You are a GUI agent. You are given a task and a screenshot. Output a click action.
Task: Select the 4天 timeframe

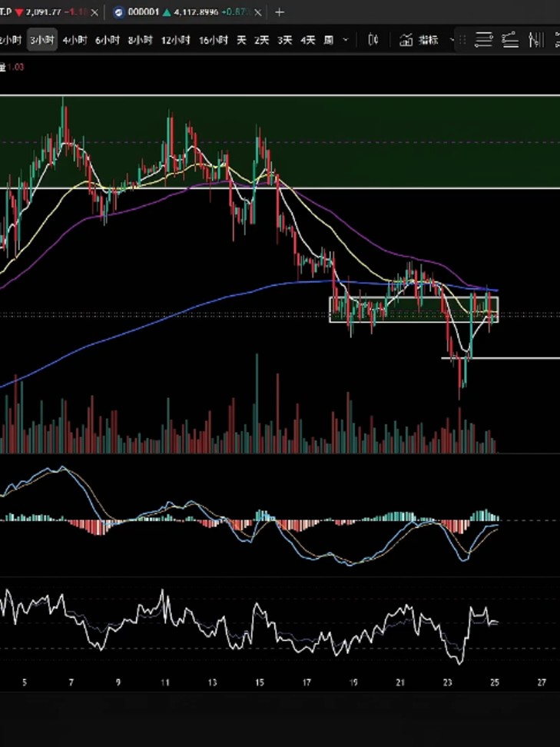click(x=307, y=41)
